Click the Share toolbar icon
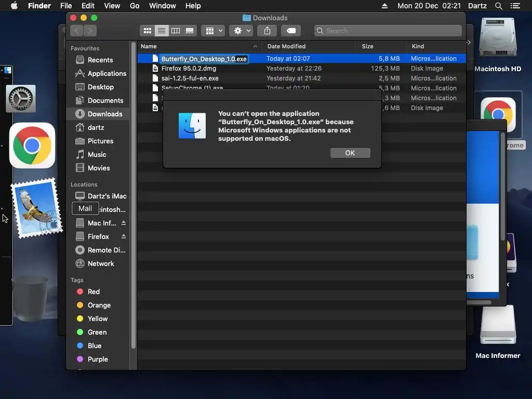Image resolution: width=532 pixels, height=399 pixels. (268, 31)
